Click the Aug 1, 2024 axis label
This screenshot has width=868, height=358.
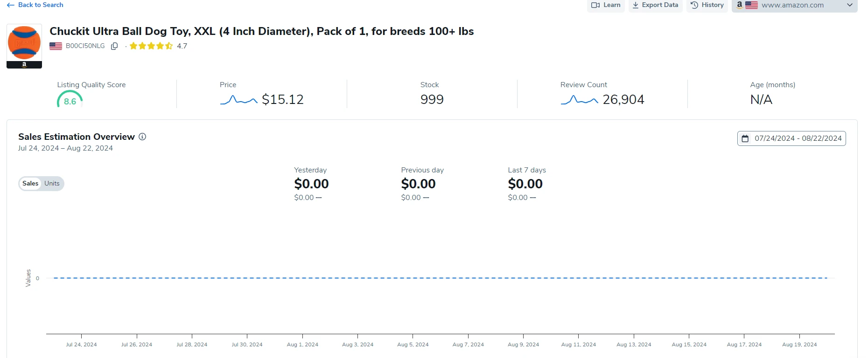click(x=302, y=344)
